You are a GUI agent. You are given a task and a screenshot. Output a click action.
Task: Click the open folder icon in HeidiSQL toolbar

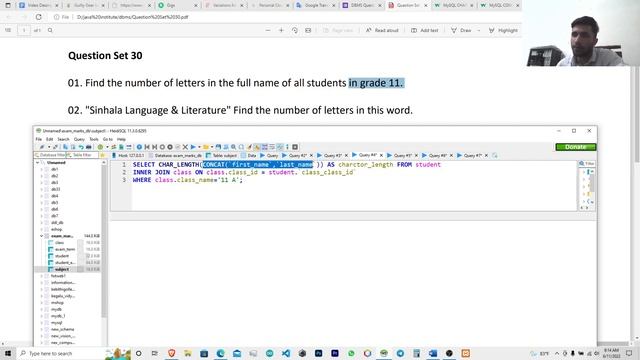(206, 147)
